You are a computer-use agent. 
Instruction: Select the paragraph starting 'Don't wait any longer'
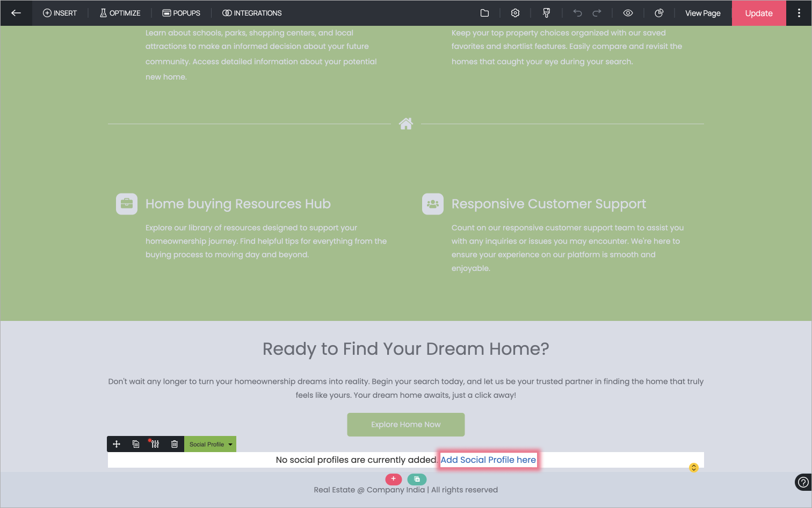pos(406,388)
